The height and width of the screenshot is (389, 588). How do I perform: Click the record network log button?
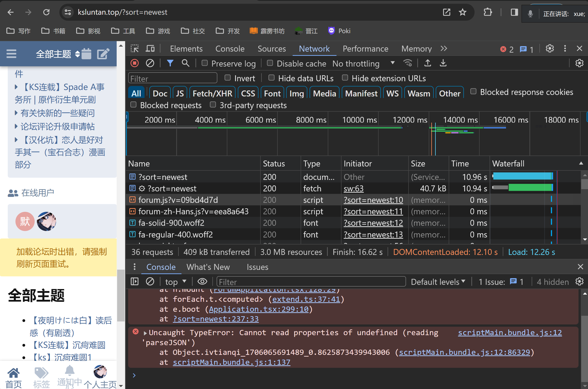pyautogui.click(x=135, y=63)
